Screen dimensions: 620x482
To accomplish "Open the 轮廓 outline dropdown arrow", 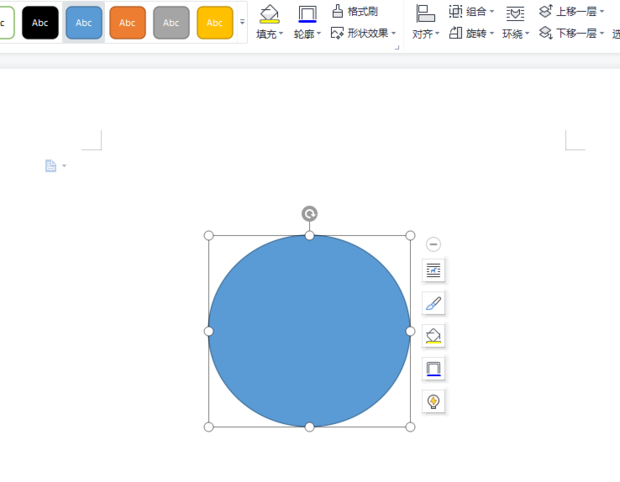I will 319,34.
